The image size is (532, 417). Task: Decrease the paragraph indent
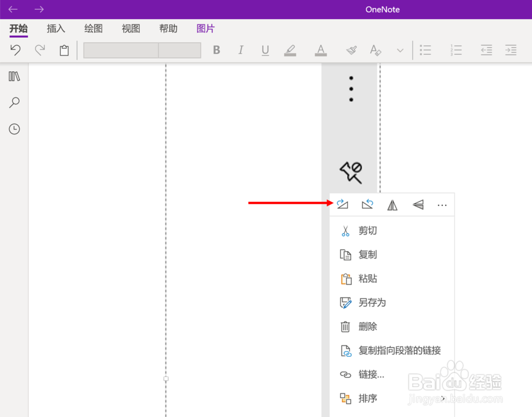point(486,50)
